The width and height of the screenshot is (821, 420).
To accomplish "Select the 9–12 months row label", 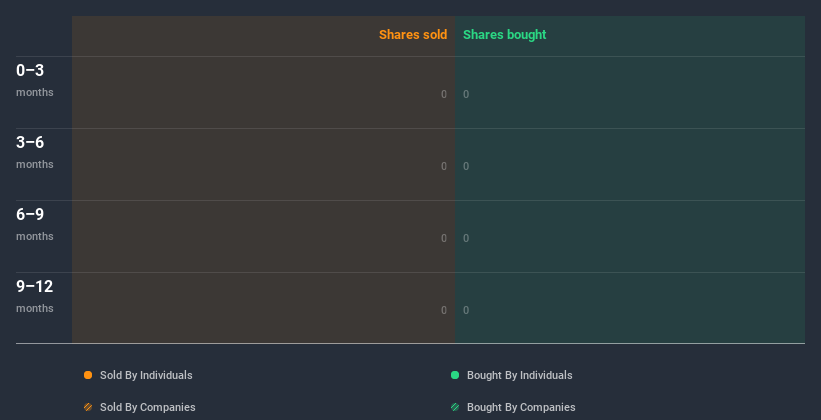I will coord(35,296).
